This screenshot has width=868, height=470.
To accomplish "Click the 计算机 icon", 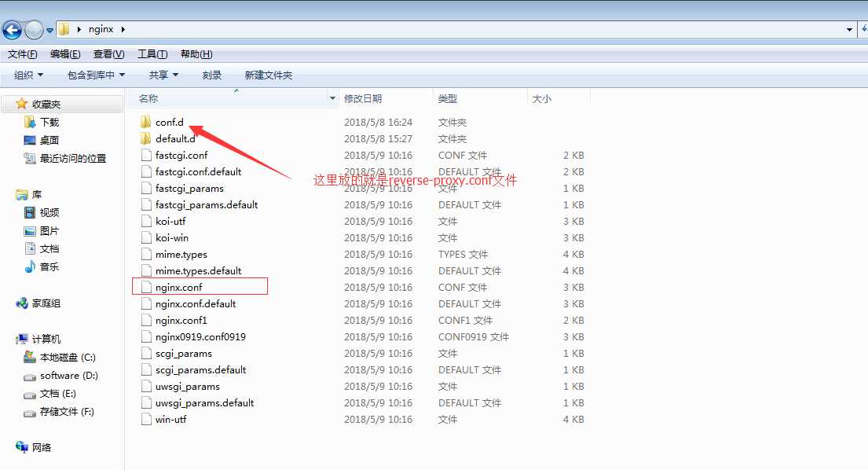I will click(x=21, y=339).
